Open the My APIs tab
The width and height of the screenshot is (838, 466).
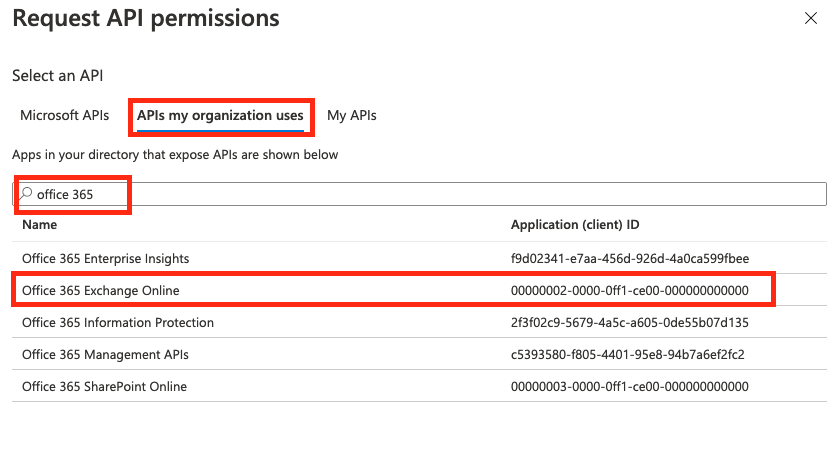click(351, 115)
